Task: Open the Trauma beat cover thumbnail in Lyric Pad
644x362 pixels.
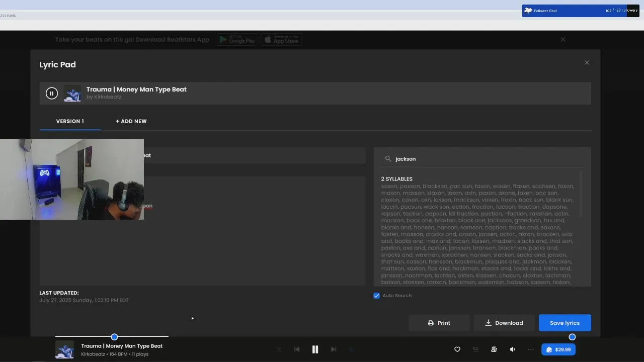Action: point(72,93)
